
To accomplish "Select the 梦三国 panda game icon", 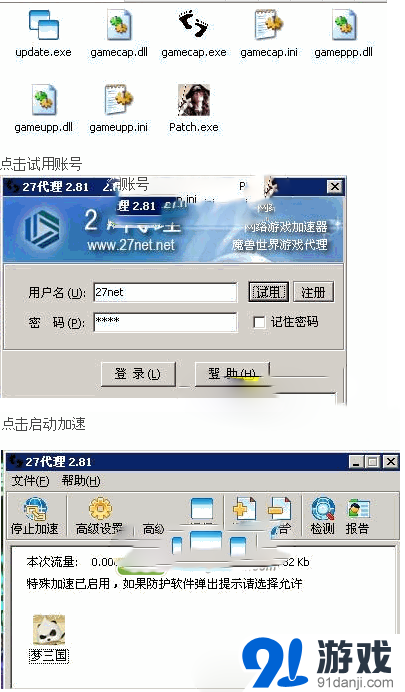I will click(49, 630).
